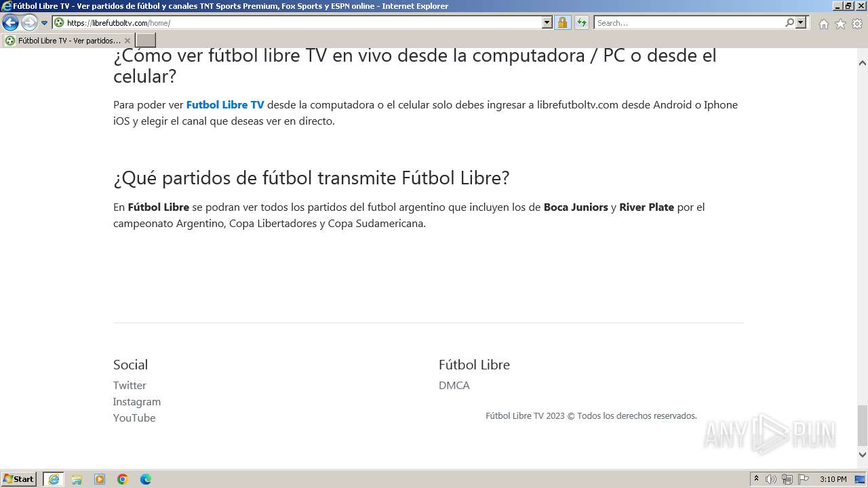The height and width of the screenshot is (488, 868).
Task: Launch Edge from the taskbar
Action: point(146,479)
